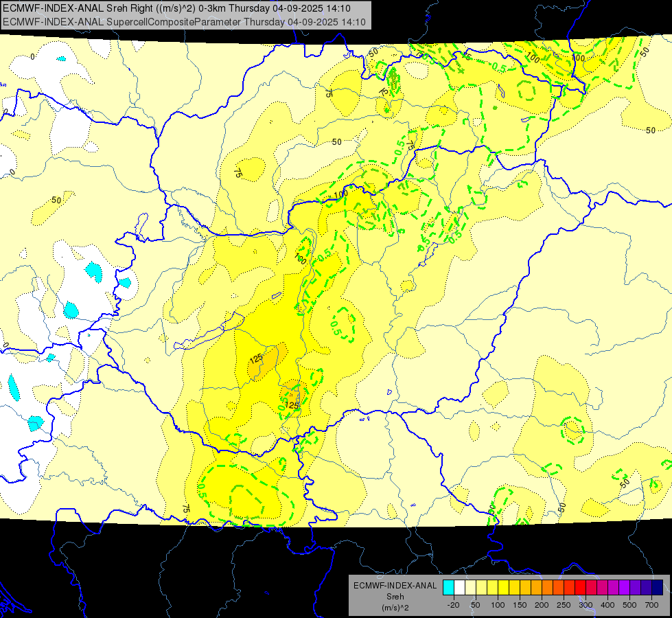The height and width of the screenshot is (618, 672).
Task: Click the (m/s)^2 unit label in the legend
Action: click(x=395, y=608)
